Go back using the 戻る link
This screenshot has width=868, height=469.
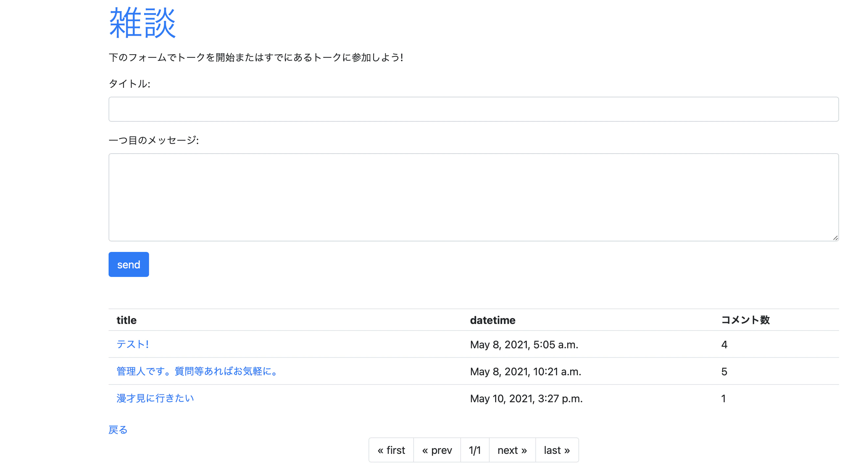[x=118, y=430]
